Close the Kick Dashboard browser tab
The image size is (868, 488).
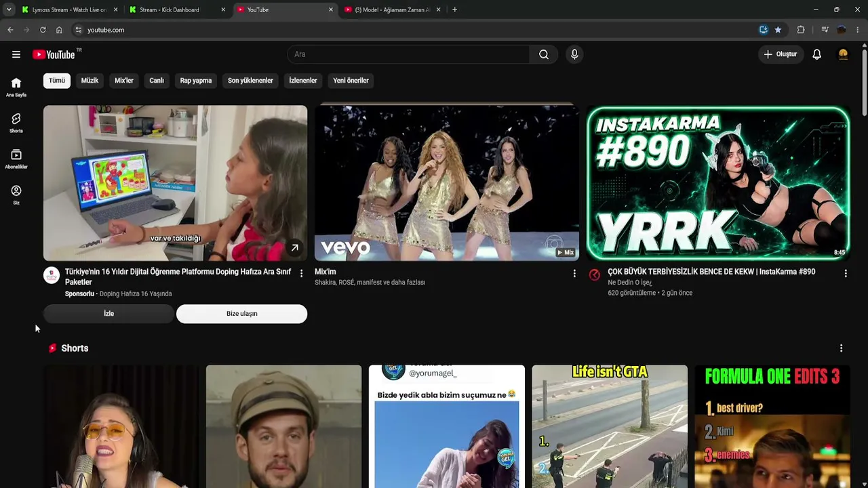223,9
